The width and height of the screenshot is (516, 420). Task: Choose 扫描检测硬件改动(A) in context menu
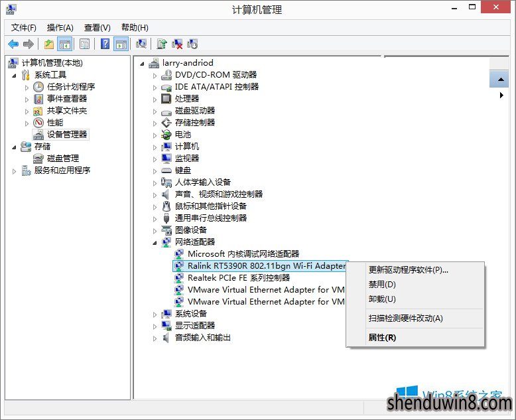pos(405,318)
